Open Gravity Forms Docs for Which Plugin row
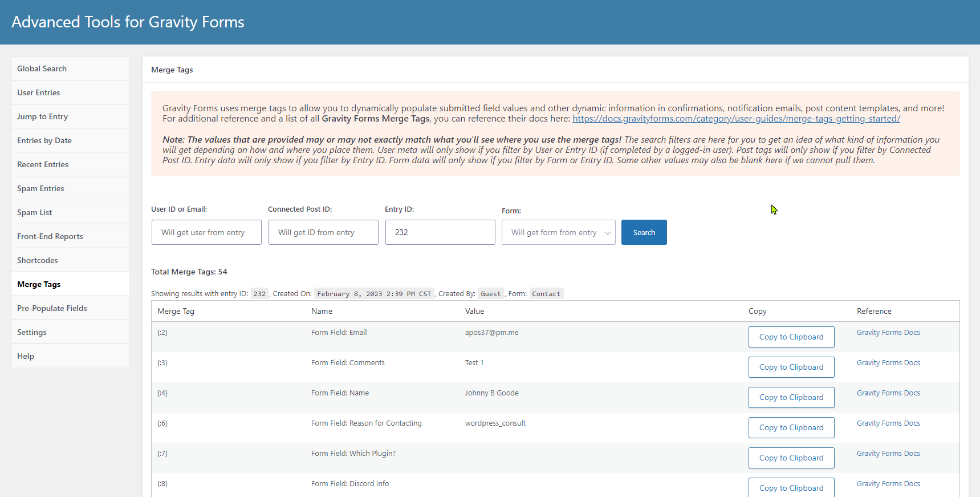Viewport: 980px width, 497px height. pyautogui.click(x=888, y=454)
